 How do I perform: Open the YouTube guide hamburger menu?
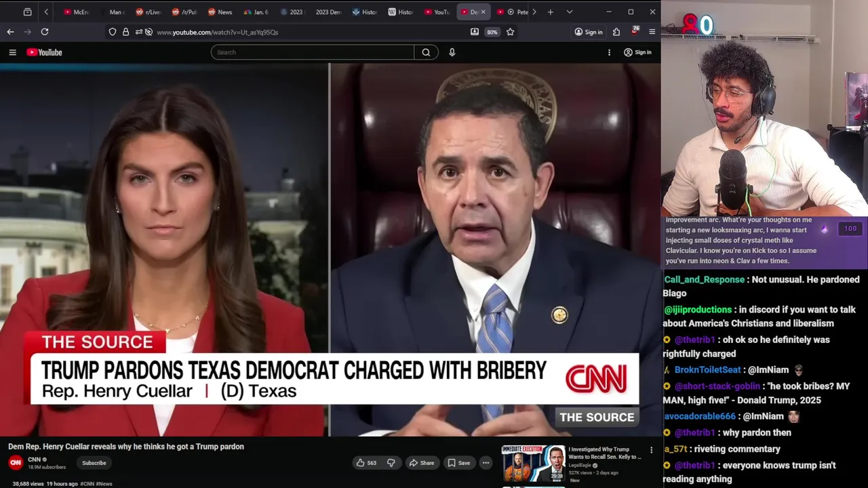coord(12,52)
